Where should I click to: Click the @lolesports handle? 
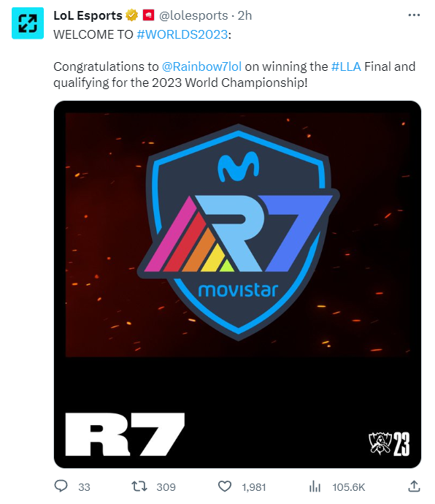(x=193, y=15)
